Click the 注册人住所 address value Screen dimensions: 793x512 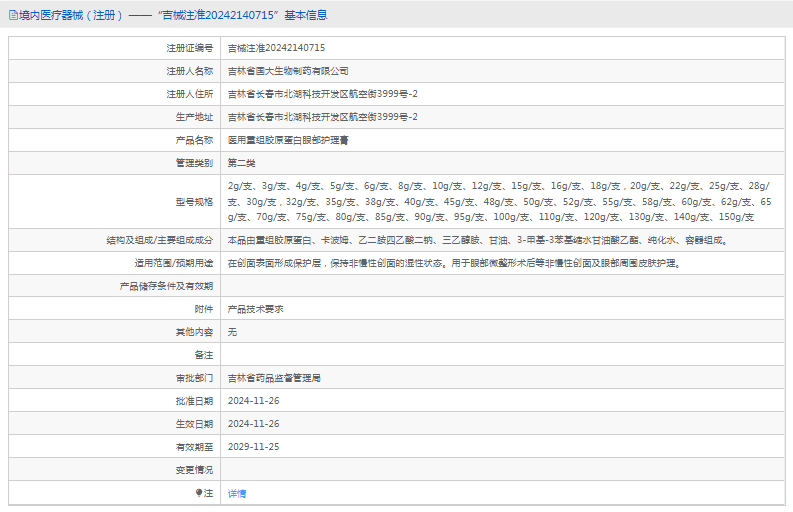pyautogui.click(x=322, y=94)
